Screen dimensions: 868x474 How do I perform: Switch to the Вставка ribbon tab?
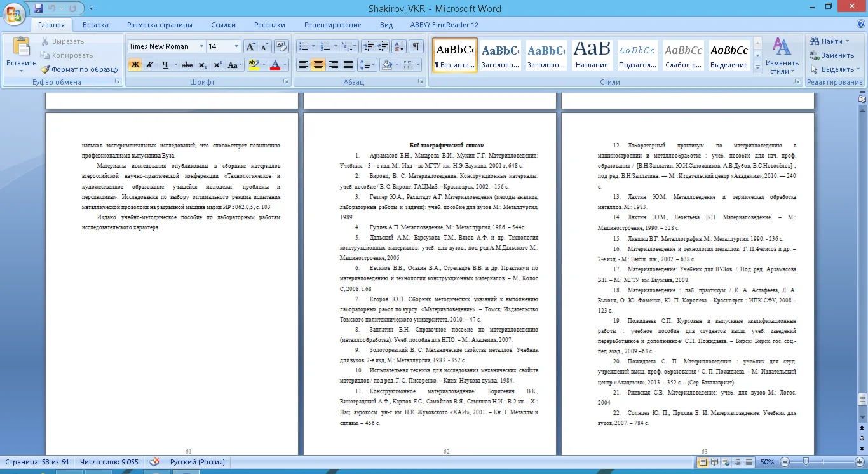[95, 25]
